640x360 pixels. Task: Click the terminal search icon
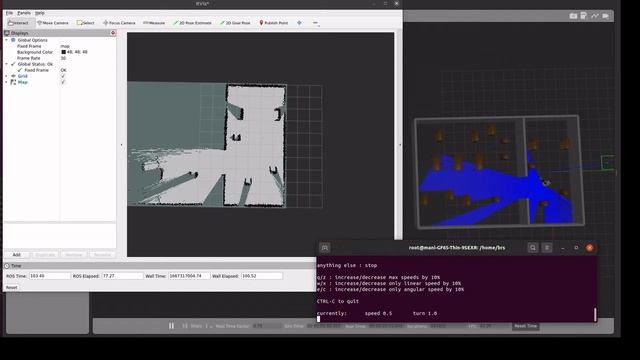533,248
